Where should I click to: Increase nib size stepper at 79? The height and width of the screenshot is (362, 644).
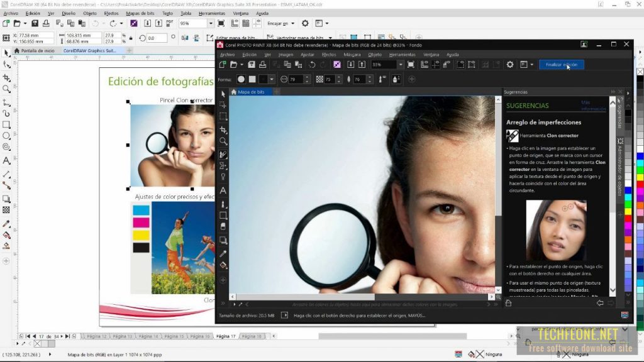(x=307, y=77)
